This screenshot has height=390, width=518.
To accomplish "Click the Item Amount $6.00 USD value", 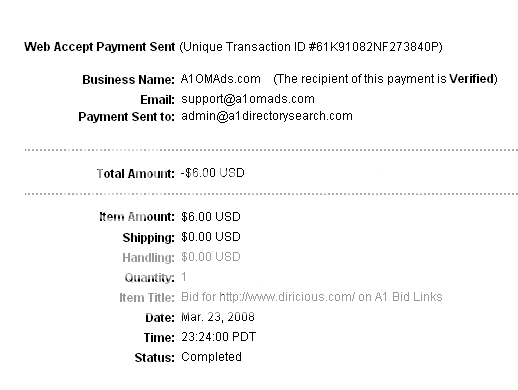I will click(211, 217).
